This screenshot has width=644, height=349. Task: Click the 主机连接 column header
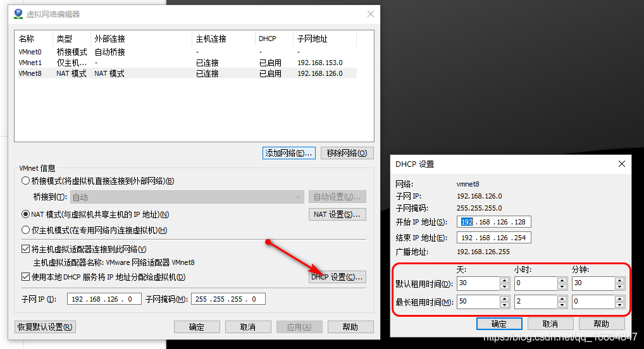pyautogui.click(x=223, y=39)
